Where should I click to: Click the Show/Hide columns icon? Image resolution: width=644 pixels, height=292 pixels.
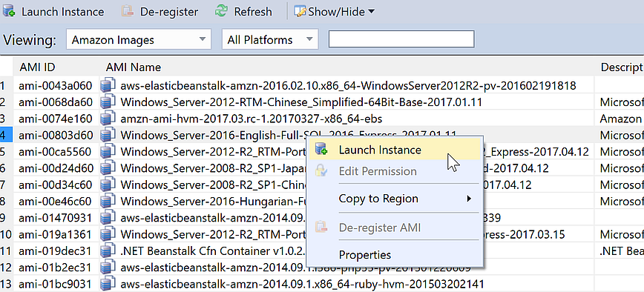click(300, 11)
